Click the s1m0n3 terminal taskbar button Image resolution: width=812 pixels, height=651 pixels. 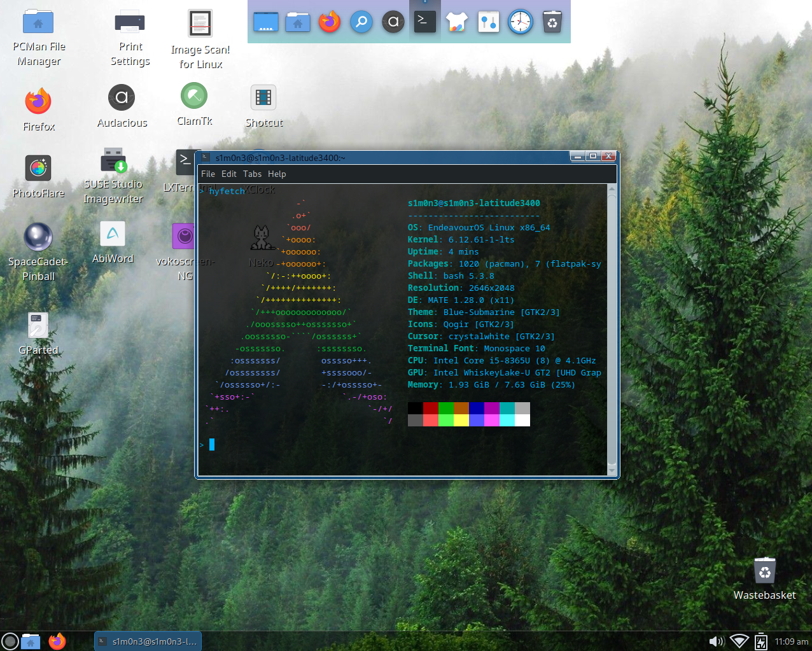point(148,641)
